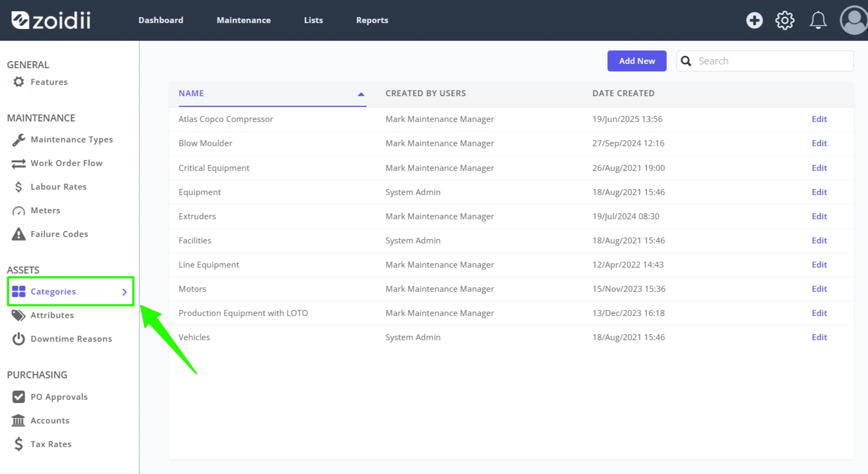Click the Add New button
Viewport: 868px width, 474px height.
[x=637, y=61]
